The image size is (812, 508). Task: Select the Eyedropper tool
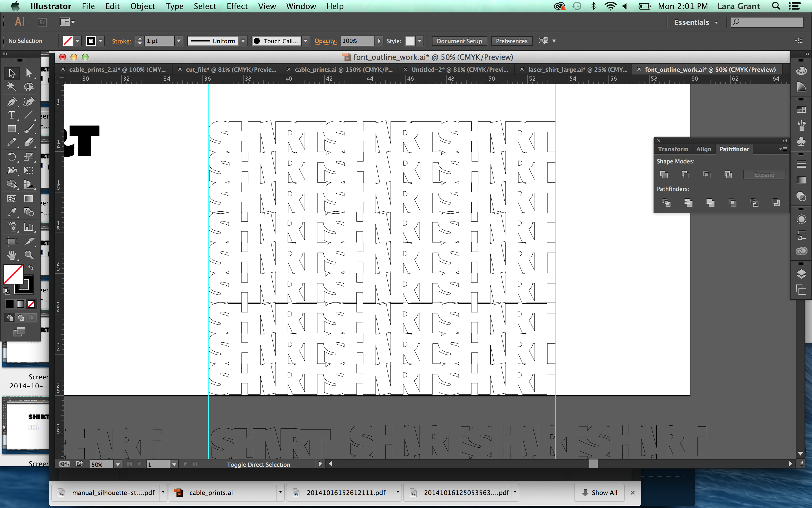12,212
